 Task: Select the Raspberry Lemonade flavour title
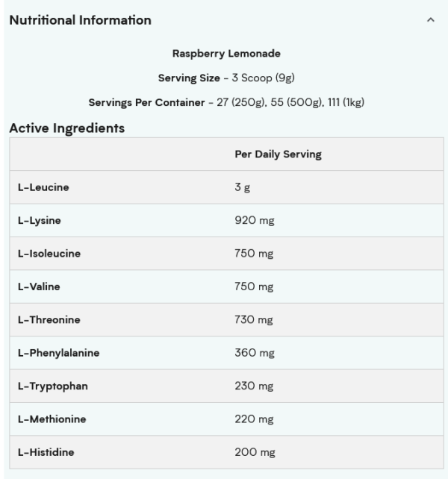[226, 54]
